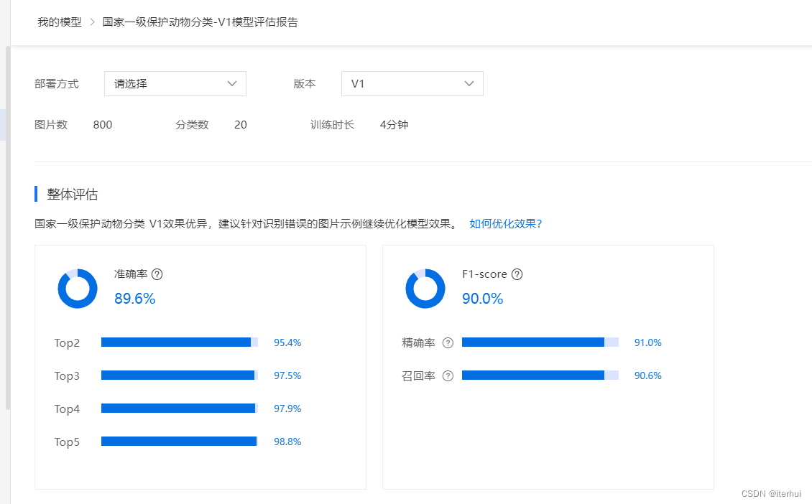Click the 98.8% Top5 value
Viewport: 812px width, 504px height.
287,442
